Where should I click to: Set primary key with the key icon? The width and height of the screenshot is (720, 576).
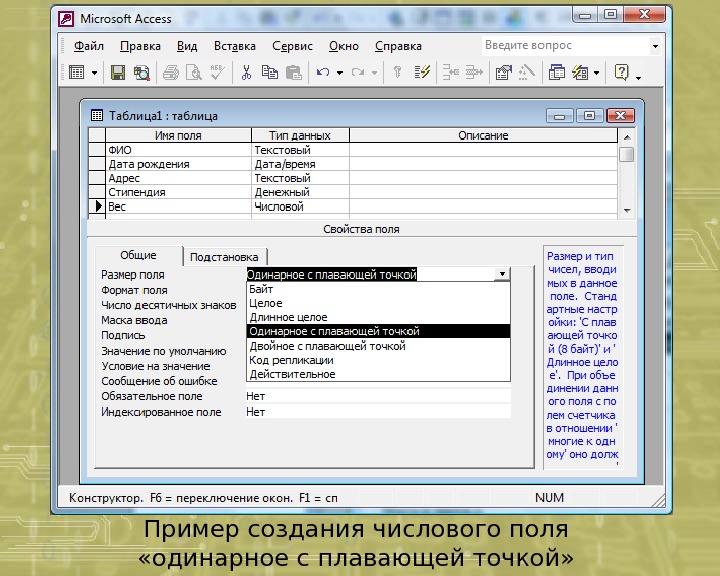[x=398, y=73]
